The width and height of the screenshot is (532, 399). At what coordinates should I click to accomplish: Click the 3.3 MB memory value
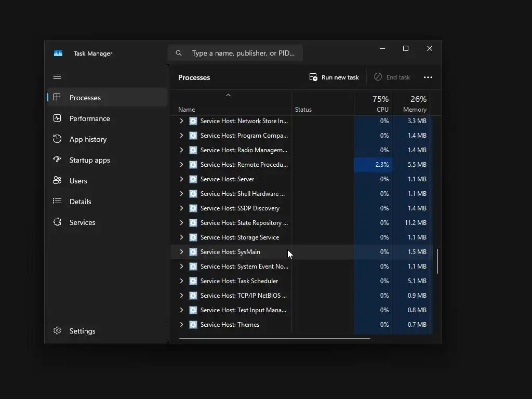[x=417, y=121]
